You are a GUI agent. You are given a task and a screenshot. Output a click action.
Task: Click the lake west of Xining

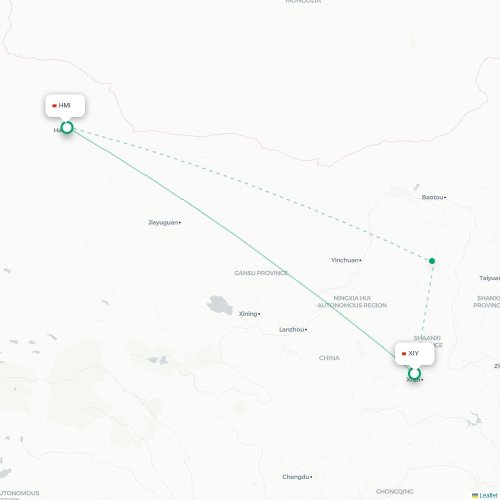pyautogui.click(x=220, y=305)
